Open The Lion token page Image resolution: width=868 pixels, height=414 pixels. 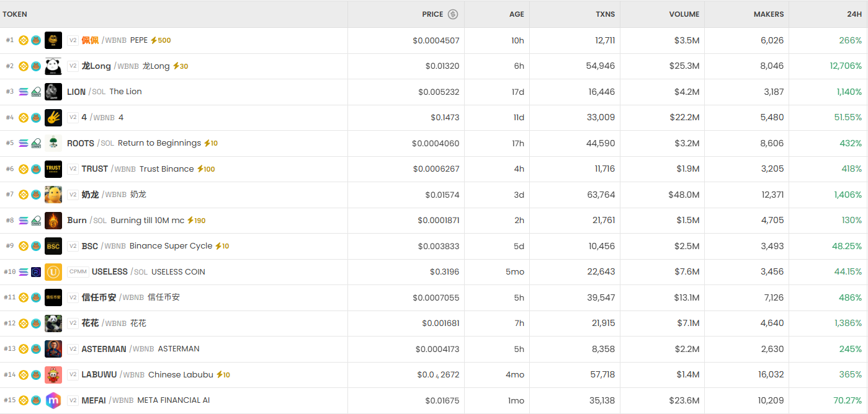pos(125,92)
